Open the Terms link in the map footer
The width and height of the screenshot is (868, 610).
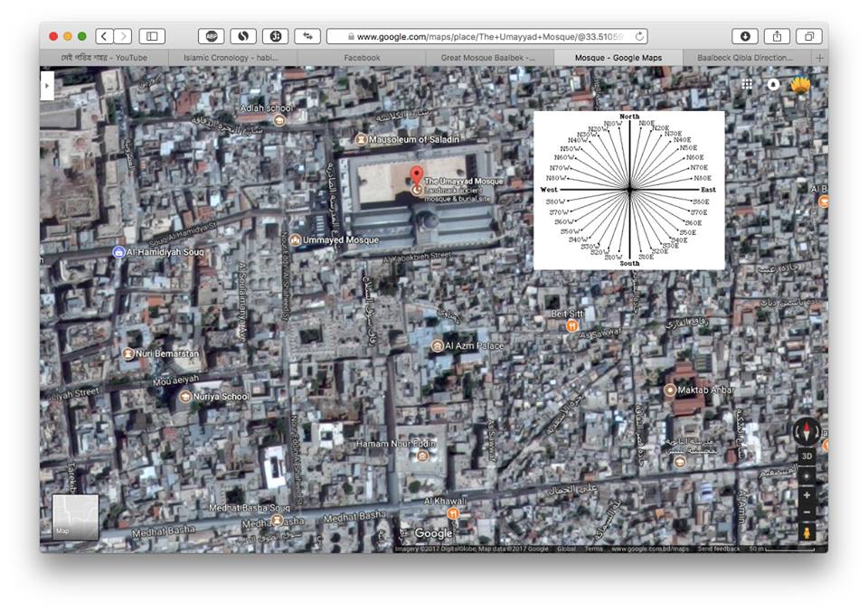click(593, 549)
